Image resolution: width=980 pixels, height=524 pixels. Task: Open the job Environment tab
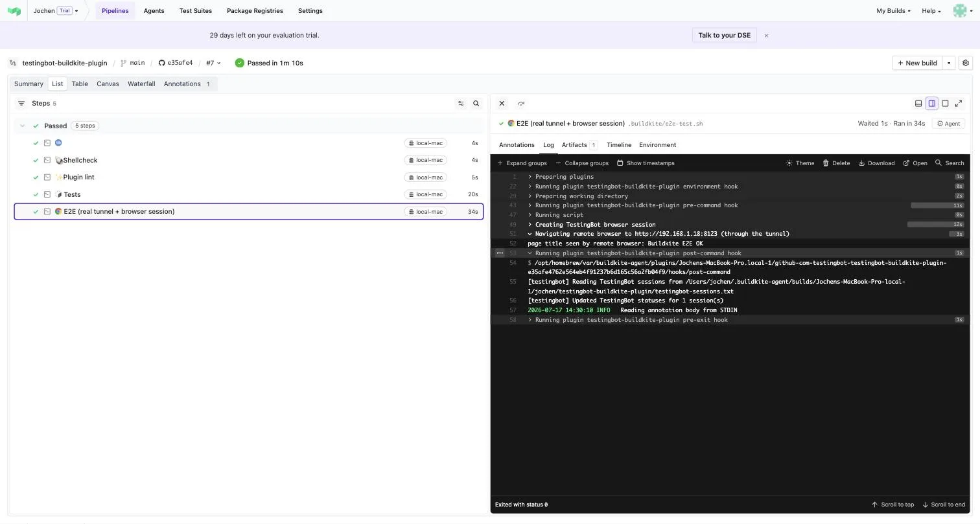(657, 145)
